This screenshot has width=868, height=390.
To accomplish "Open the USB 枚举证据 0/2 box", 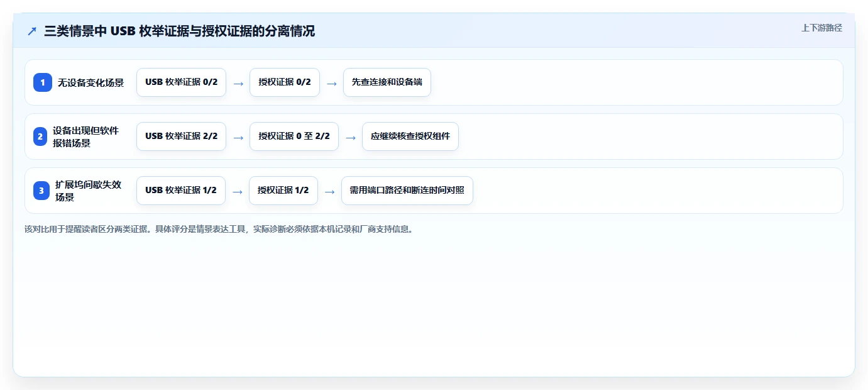I will pyautogui.click(x=181, y=82).
